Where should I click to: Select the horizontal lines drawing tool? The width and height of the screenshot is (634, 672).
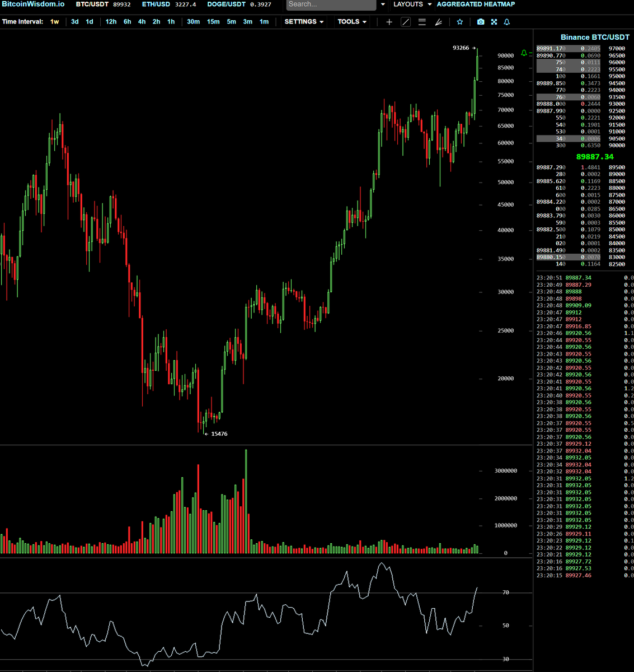[422, 22]
